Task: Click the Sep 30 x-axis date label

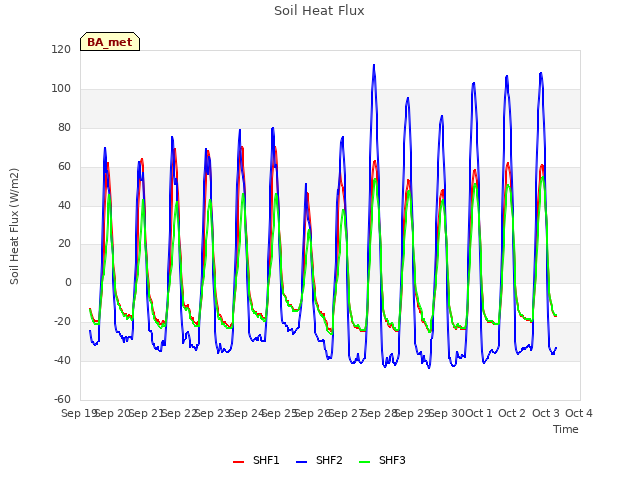Action: point(447,413)
